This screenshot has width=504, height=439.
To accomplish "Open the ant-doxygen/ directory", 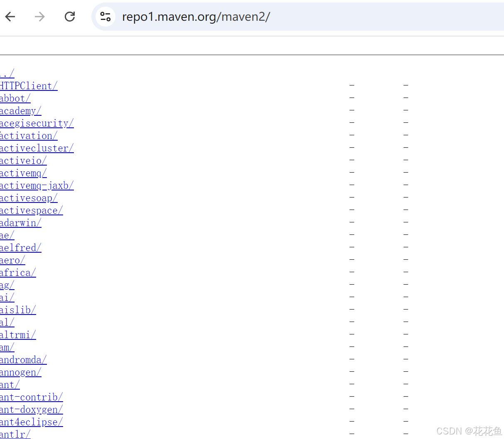I will (32, 410).
